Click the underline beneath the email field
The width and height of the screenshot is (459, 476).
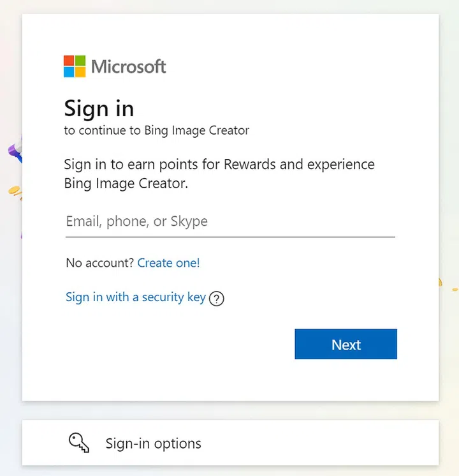[229, 237]
